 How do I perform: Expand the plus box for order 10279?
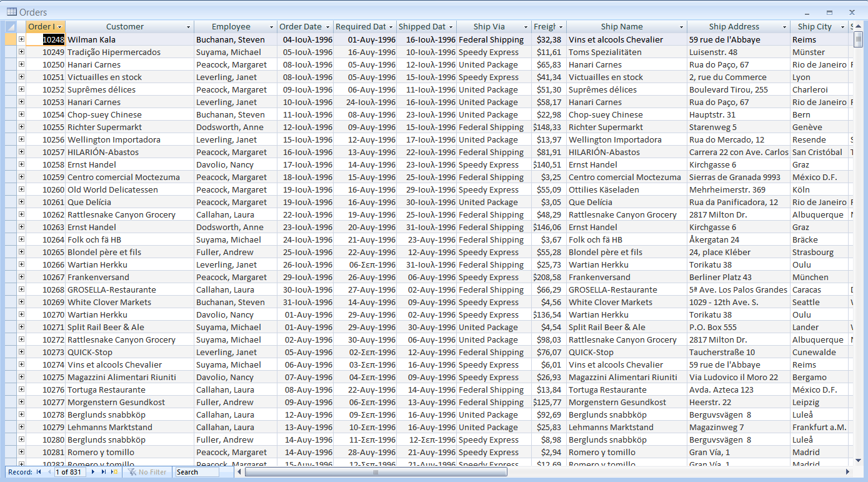point(21,427)
